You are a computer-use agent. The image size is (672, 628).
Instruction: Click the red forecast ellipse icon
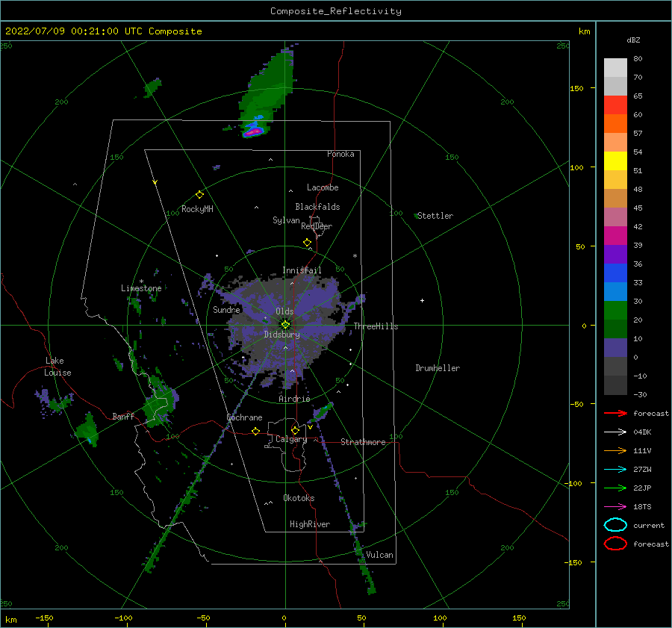pyautogui.click(x=615, y=544)
